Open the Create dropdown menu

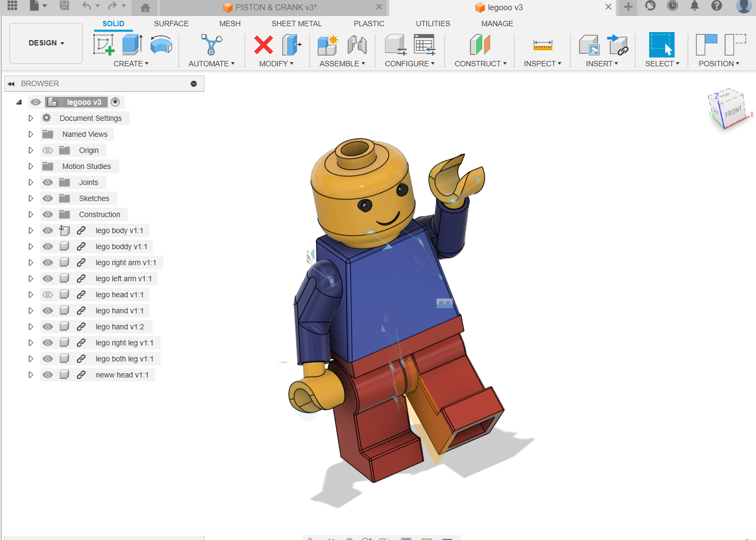(x=131, y=64)
